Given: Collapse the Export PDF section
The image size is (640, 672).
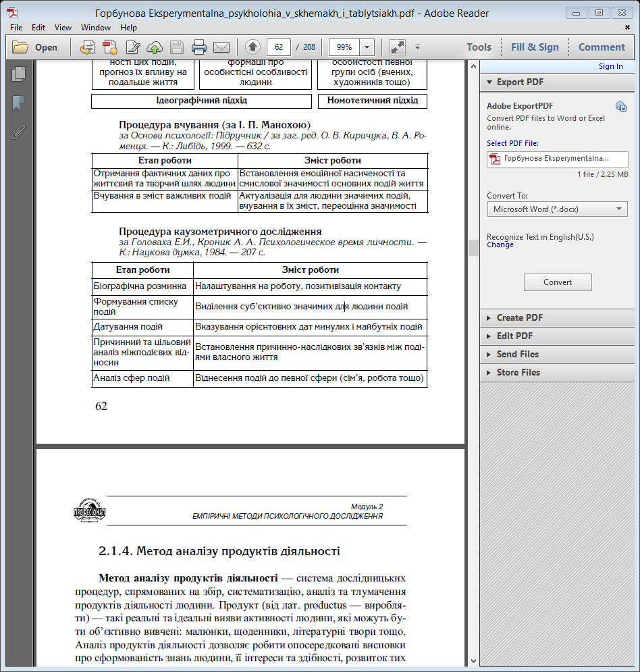Looking at the screenshot, I should (520, 82).
